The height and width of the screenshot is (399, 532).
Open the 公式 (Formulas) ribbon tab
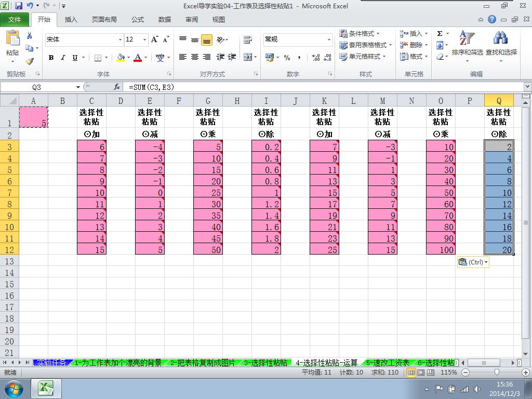point(138,20)
